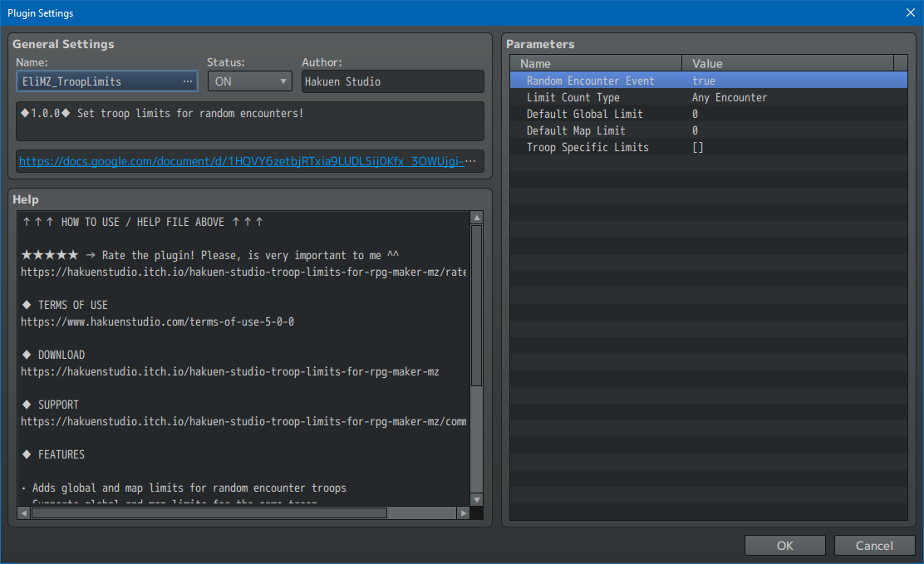Click the DOWNLOAD itch.io URL in Help
This screenshot has height=564, width=924.
[230, 372]
